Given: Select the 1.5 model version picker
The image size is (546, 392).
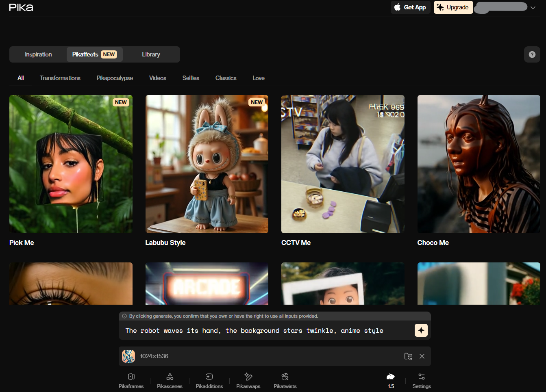Looking at the screenshot, I should tap(391, 381).
